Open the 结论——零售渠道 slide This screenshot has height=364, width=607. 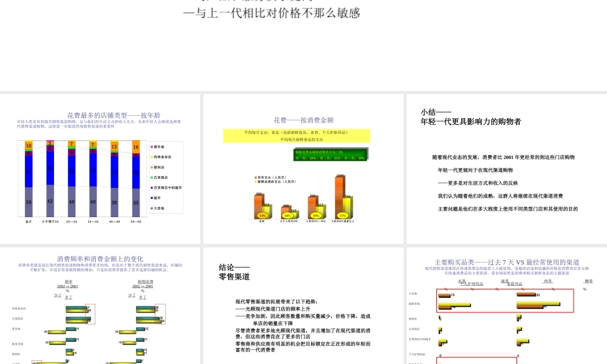(x=303, y=306)
